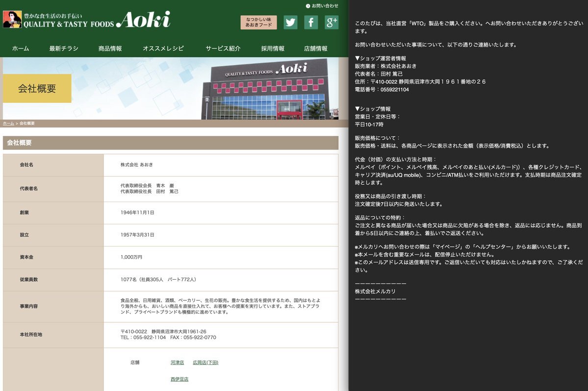
Task: Click the 代表取締役社長 田村 篤己 text
Action: [x=149, y=191]
